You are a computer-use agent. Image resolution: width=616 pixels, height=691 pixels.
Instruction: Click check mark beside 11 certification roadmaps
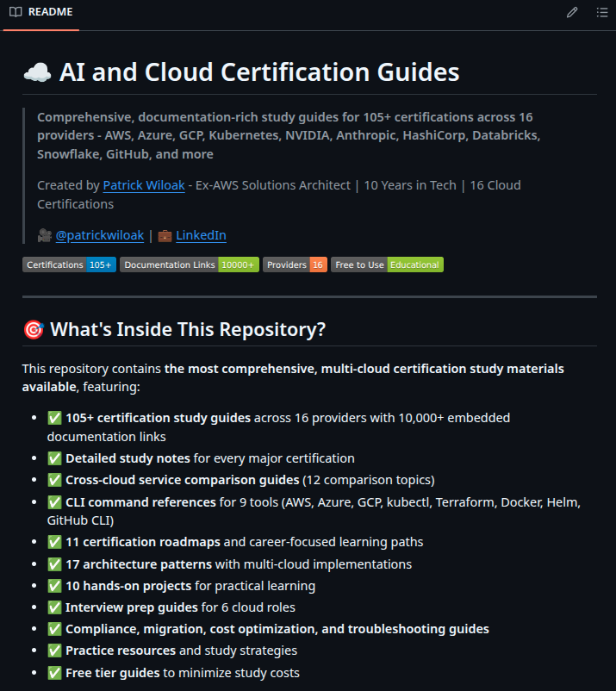(54, 542)
